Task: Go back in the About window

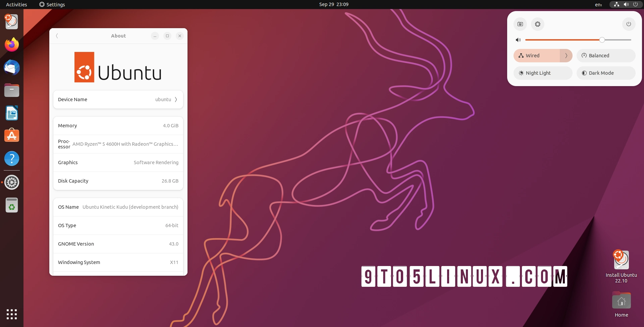Action: (x=57, y=36)
